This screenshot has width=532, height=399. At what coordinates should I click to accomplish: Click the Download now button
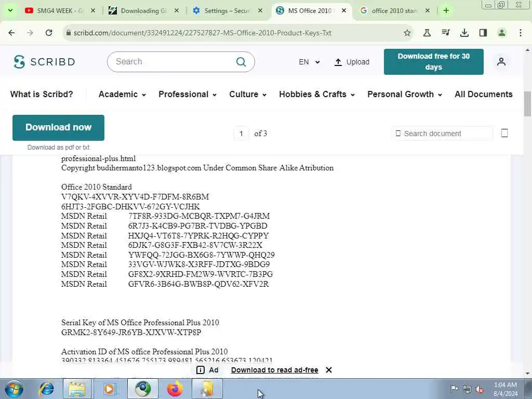click(58, 128)
